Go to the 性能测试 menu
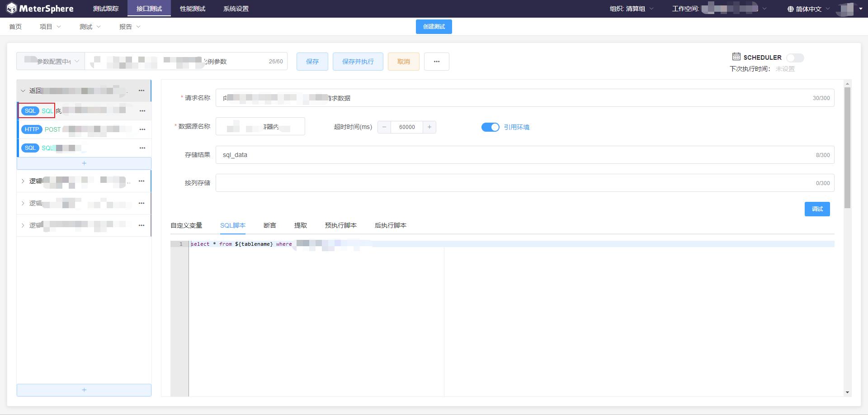The image size is (868, 415). 192,9
